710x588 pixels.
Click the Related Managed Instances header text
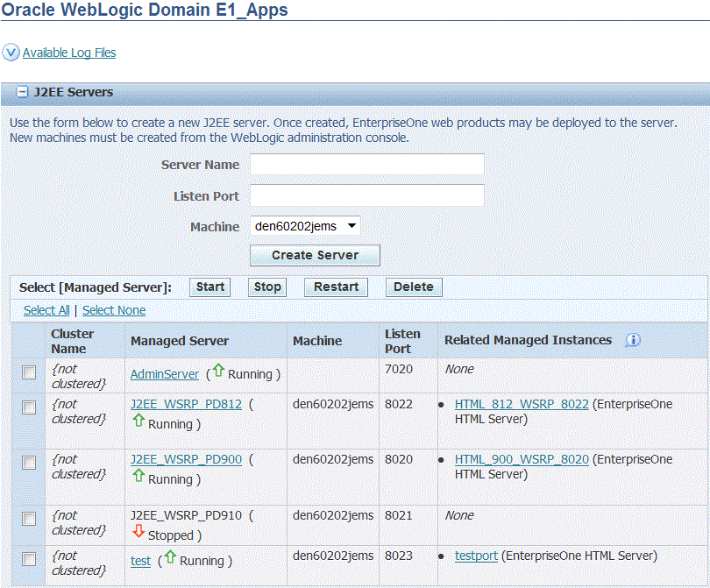point(528,340)
